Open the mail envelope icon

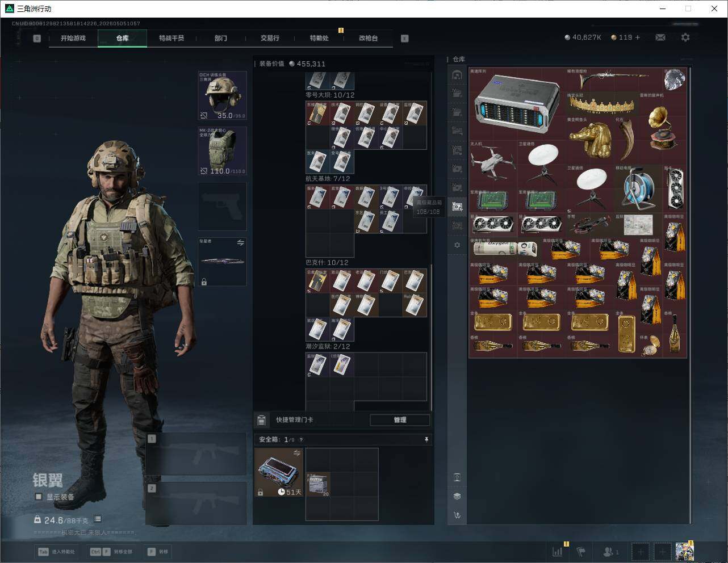[x=660, y=37]
